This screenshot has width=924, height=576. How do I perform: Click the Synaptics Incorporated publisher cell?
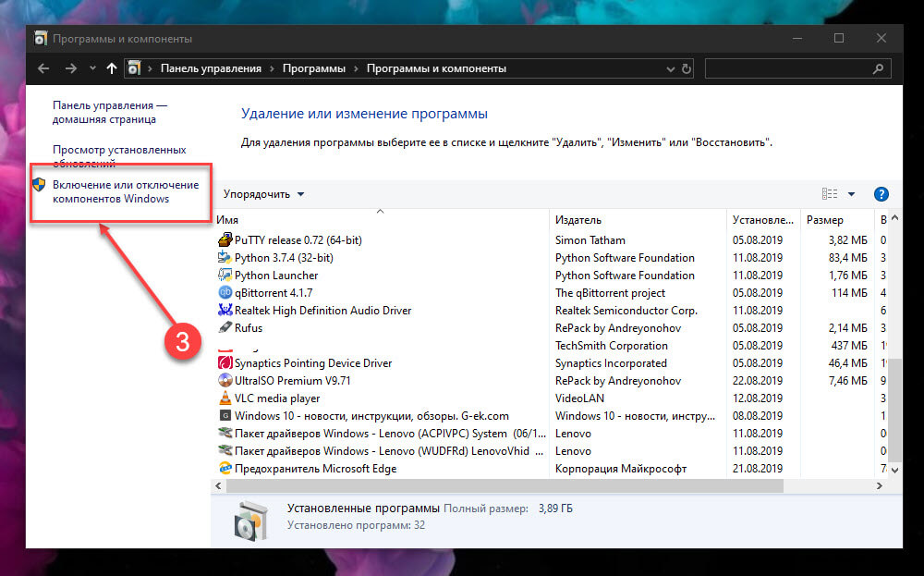(x=611, y=363)
